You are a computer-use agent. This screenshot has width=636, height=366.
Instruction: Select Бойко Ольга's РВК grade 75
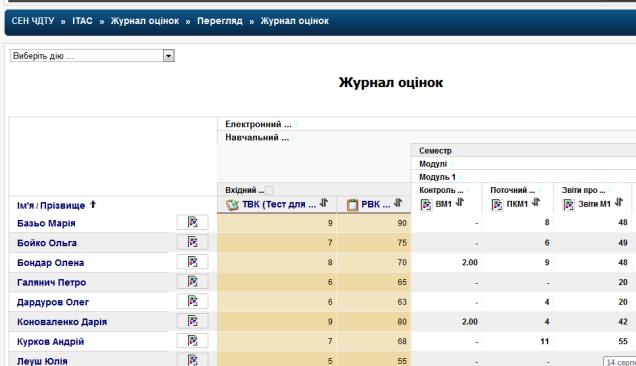click(x=402, y=243)
